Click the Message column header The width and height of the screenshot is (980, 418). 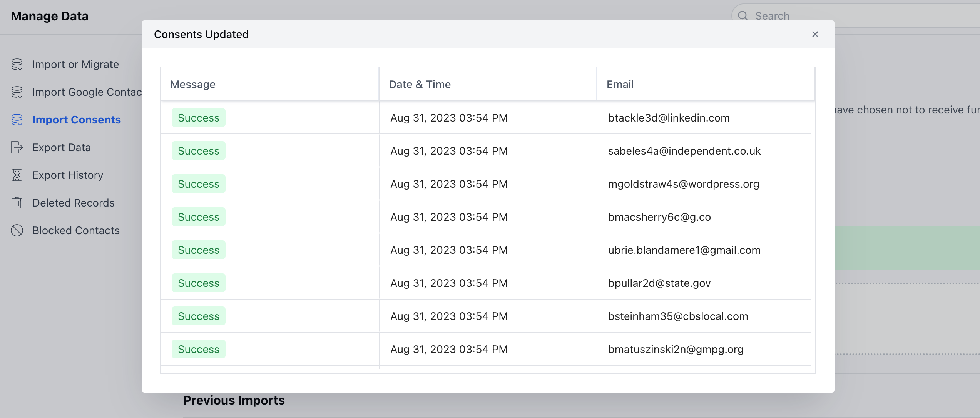click(193, 84)
